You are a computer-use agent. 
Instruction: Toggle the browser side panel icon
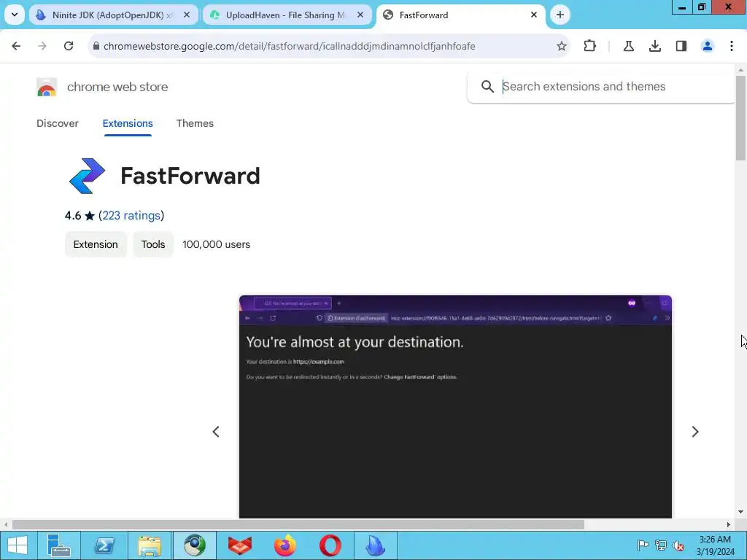point(681,46)
